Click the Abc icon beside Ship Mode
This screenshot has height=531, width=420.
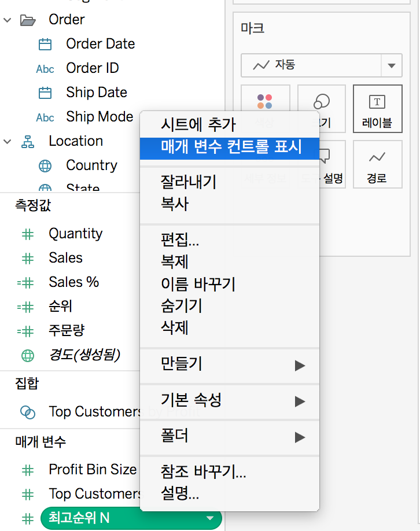pos(45,117)
